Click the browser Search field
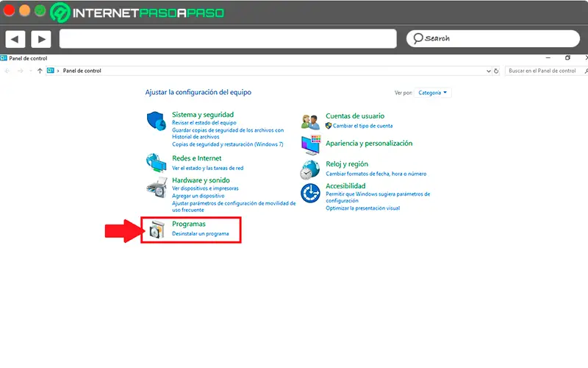 (493, 38)
